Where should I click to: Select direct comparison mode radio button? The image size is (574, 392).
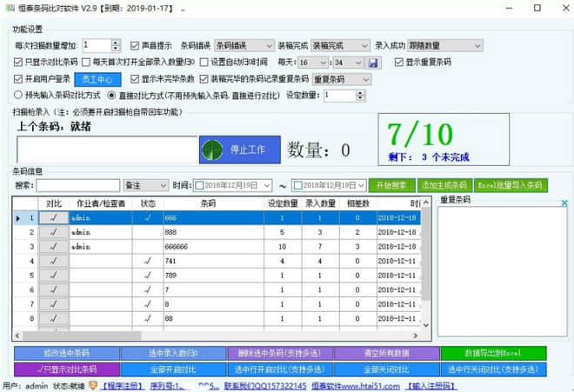coord(111,96)
